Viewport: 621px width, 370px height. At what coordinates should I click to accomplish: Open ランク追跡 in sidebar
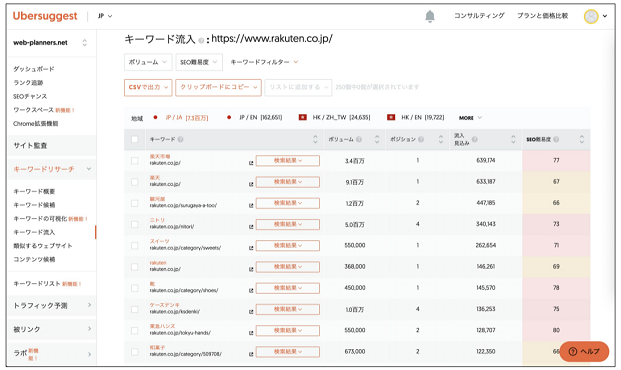[x=28, y=83]
